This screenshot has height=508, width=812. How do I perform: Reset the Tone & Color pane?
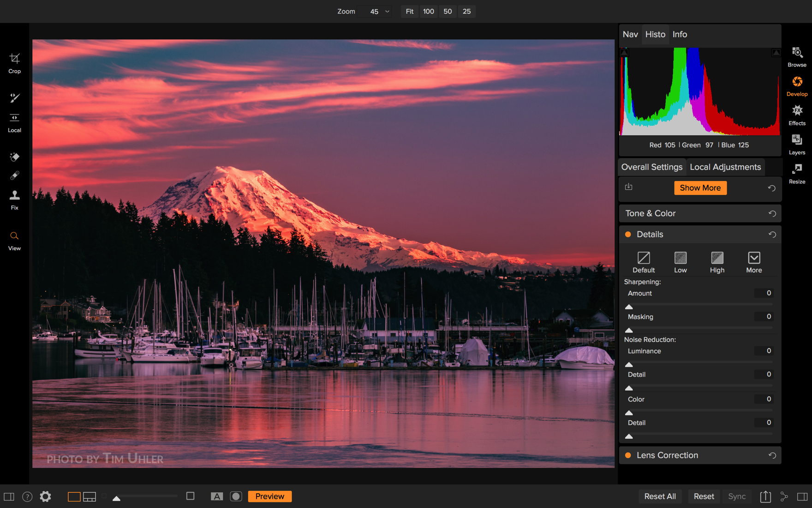pyautogui.click(x=772, y=213)
